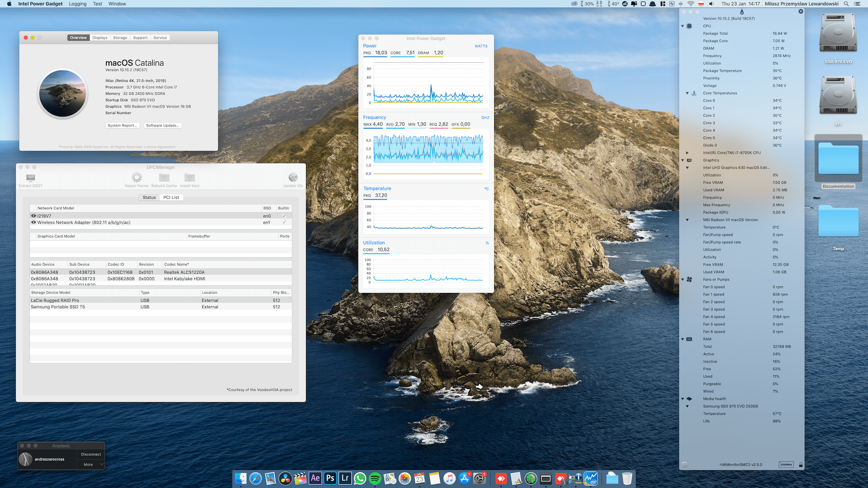Image resolution: width=868 pixels, height=488 pixels.
Task: Select the LaCie Rugged RAID Pro row
Action: pyautogui.click(x=160, y=300)
